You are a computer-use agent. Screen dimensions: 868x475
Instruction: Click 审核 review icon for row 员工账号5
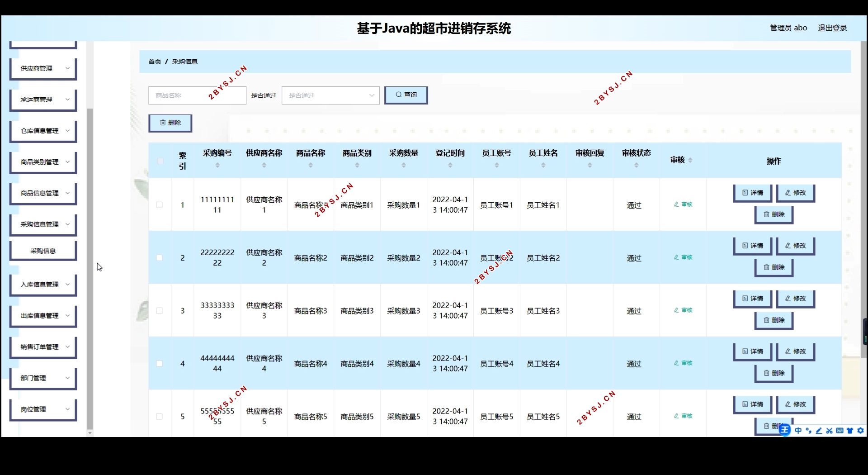(x=683, y=416)
